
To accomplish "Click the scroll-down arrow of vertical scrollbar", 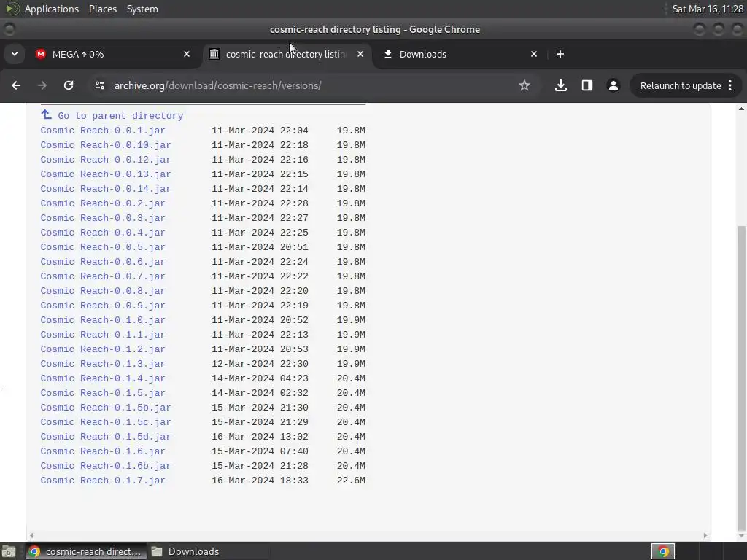I will pyautogui.click(x=741, y=536).
